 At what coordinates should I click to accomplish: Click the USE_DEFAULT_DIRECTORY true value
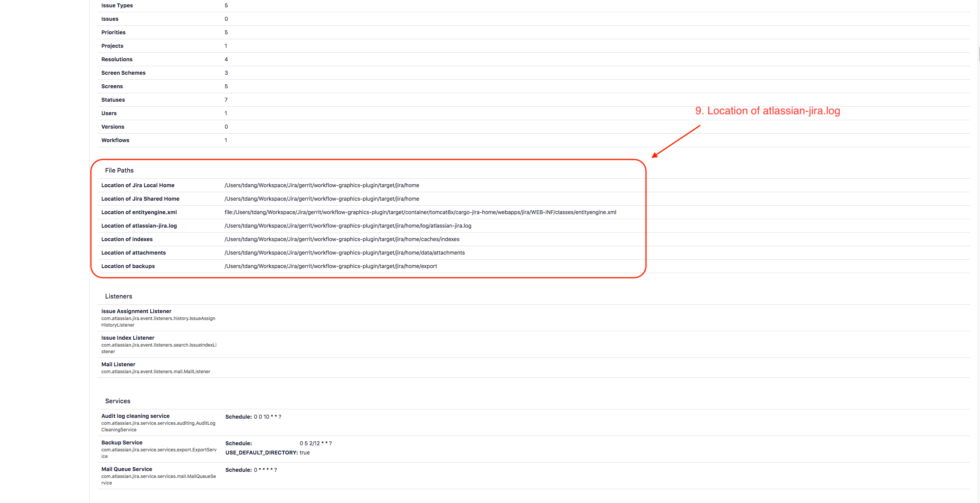[x=304, y=453]
